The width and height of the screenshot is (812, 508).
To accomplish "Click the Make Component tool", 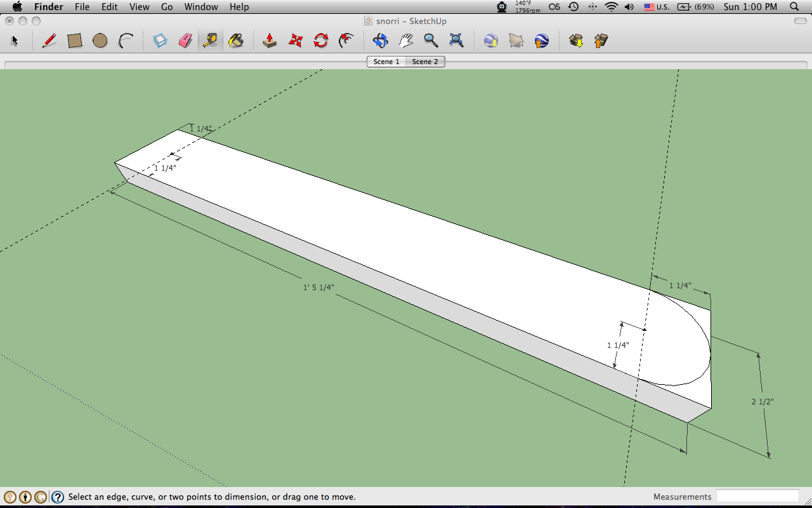I will (160, 41).
